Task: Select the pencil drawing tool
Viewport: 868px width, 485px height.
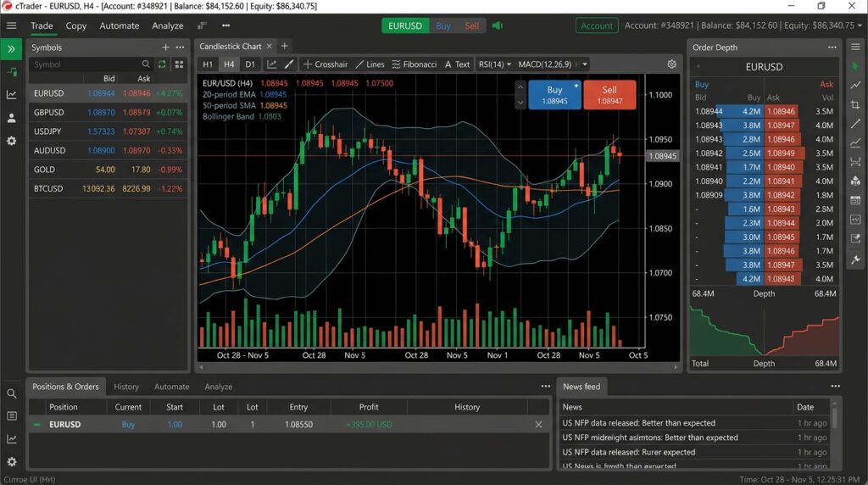Action: point(289,64)
